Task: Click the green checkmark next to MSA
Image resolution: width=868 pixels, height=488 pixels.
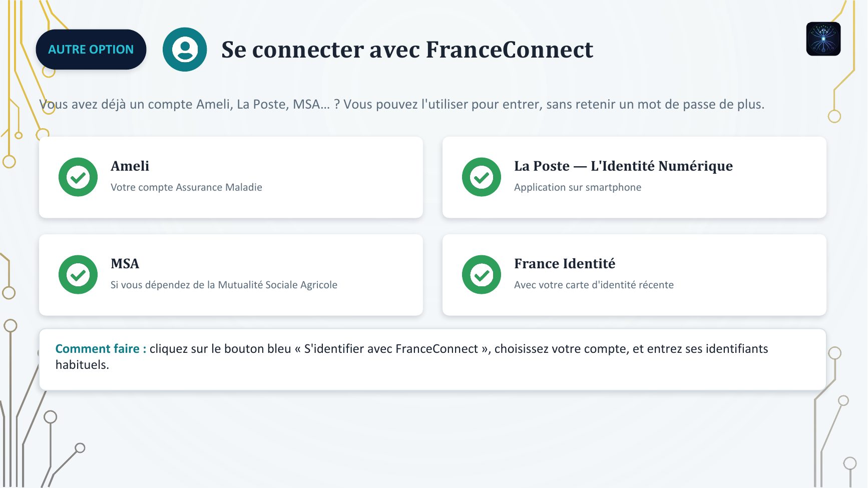Action: click(78, 275)
